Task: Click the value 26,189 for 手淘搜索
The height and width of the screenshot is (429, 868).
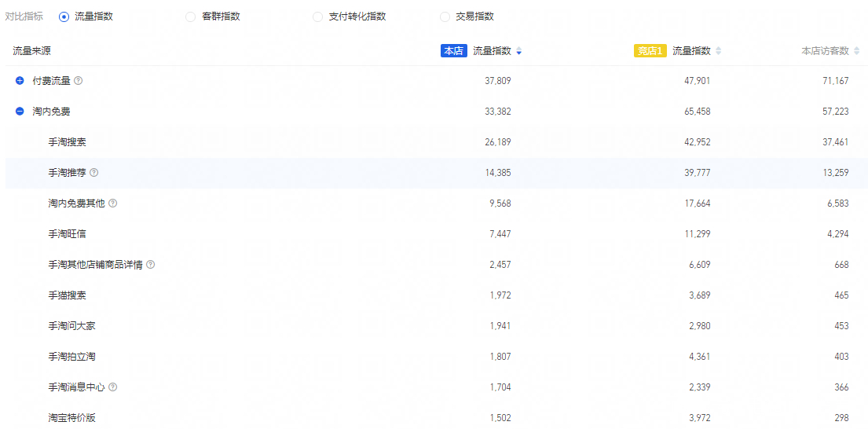Action: click(498, 142)
